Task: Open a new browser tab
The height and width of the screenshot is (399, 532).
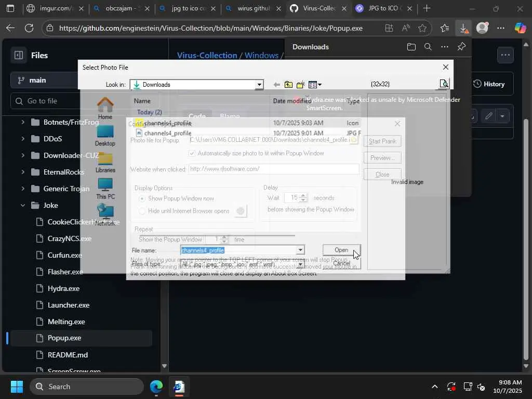Action: pos(427,8)
